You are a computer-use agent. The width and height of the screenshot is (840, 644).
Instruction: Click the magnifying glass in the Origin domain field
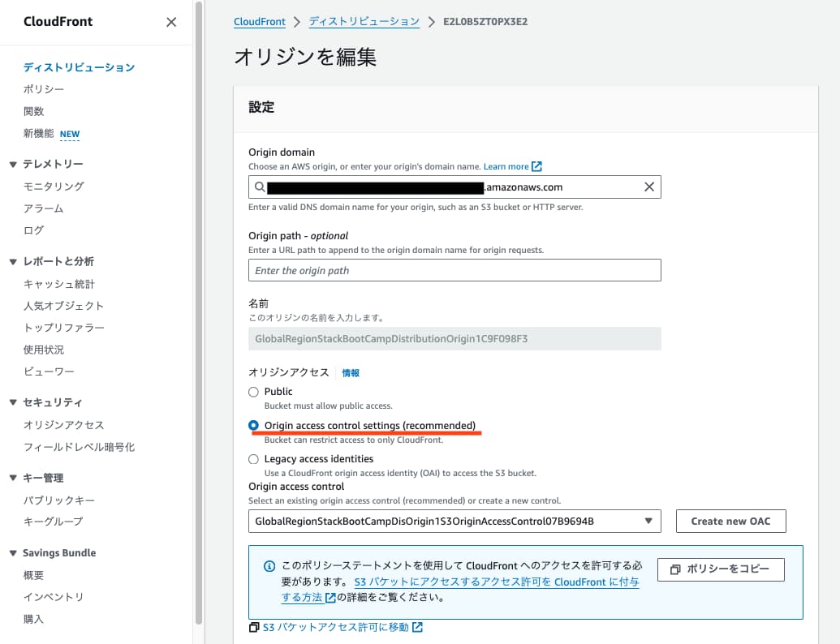tap(260, 187)
